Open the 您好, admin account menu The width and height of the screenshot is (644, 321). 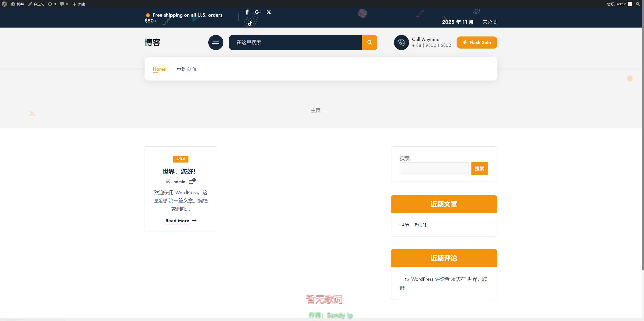(x=619, y=4)
